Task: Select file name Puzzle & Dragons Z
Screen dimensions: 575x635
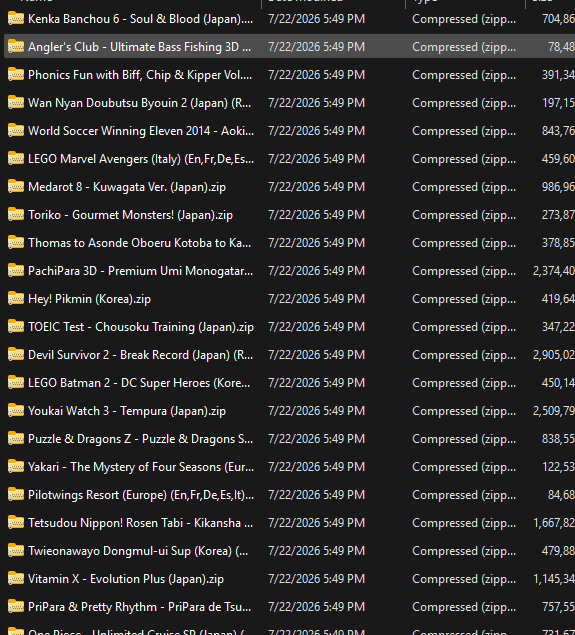Action: tap(141, 439)
